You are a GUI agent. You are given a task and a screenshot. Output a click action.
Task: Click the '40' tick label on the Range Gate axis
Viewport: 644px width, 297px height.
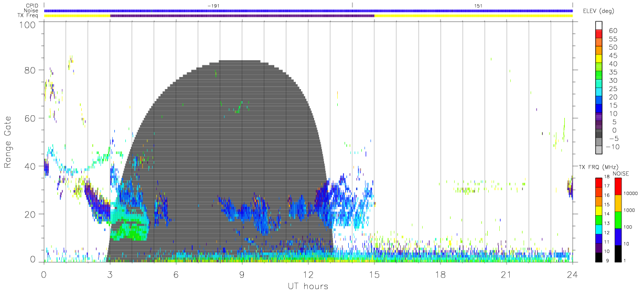pyautogui.click(x=30, y=166)
